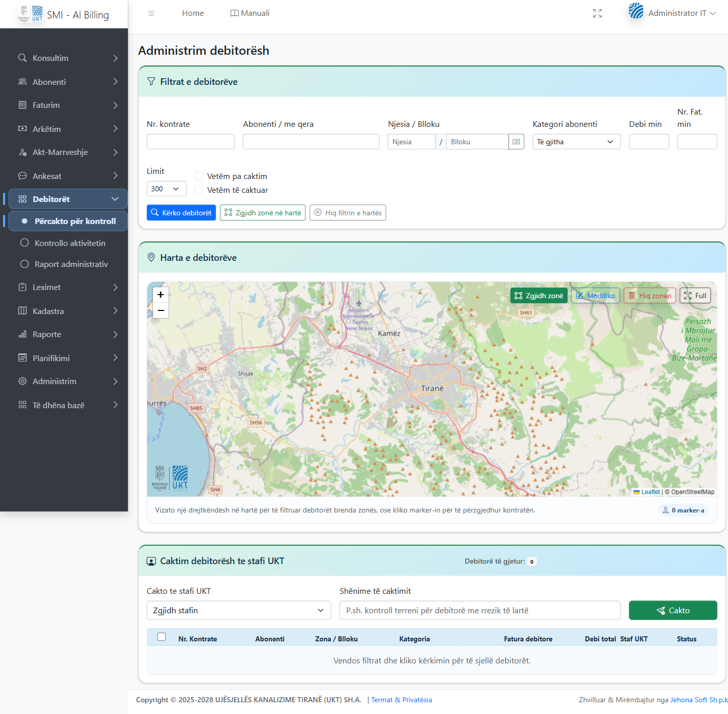728x714 pixels.
Task: Click the 'Hiq zonën' map button
Action: [650, 296]
